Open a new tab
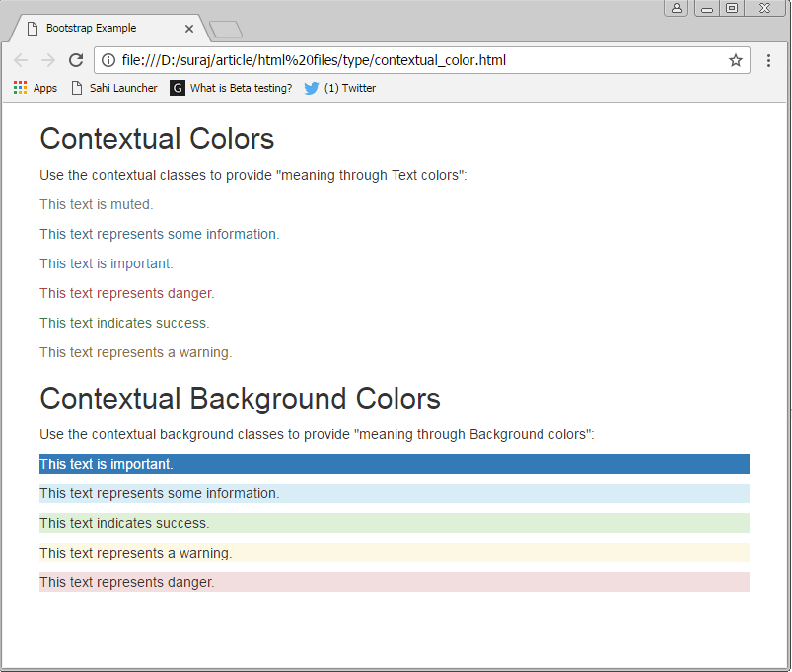 pos(226,30)
